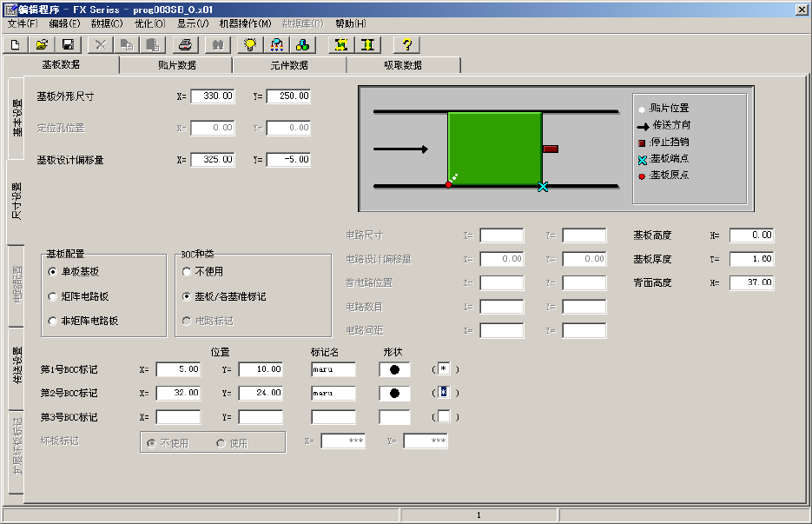
Task: Select the 矩阵电路板 radio button
Action: (53, 296)
